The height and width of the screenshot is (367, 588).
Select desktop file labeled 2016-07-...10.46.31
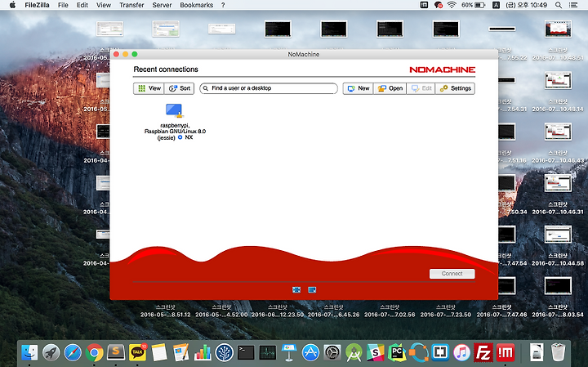(558, 183)
